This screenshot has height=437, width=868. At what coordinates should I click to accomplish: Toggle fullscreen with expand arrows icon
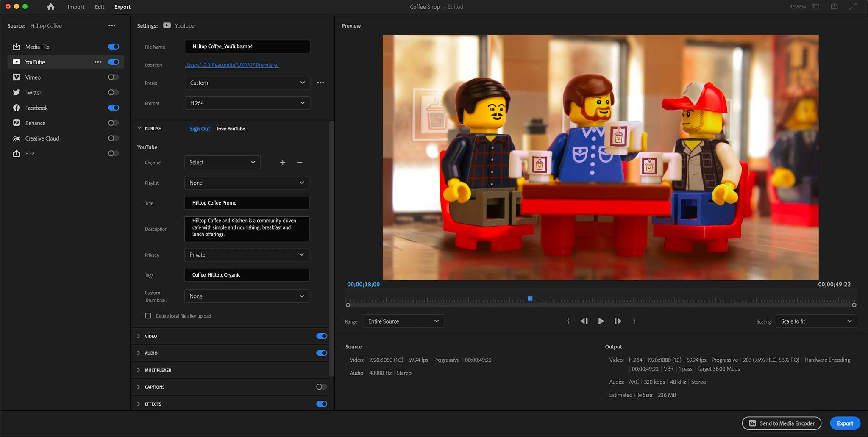pos(853,6)
